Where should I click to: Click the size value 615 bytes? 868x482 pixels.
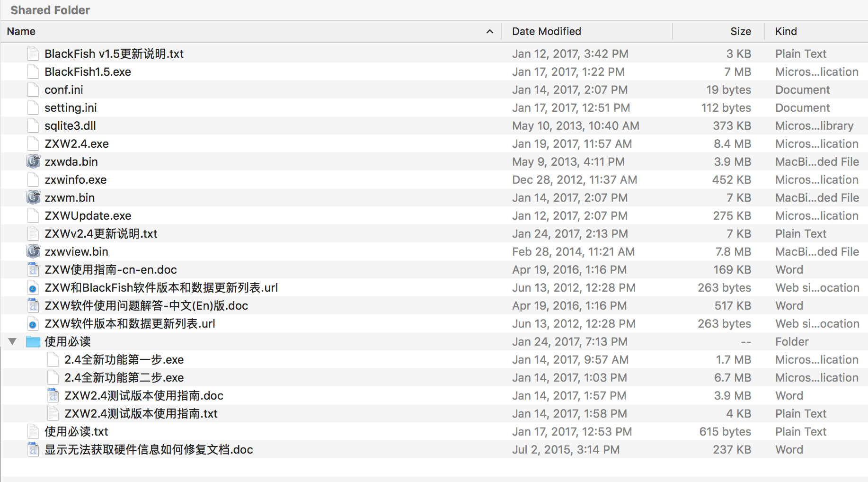click(x=726, y=431)
